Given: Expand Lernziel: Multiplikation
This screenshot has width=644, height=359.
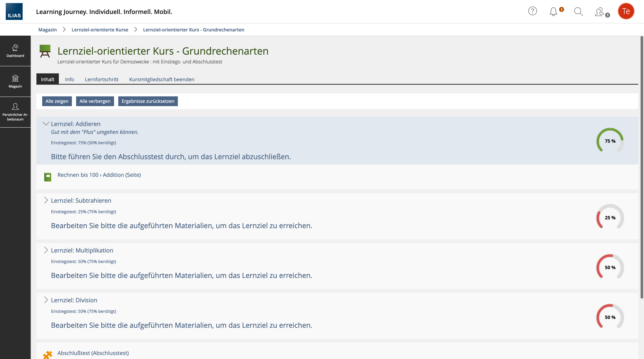Looking at the screenshot, I should 46,250.
